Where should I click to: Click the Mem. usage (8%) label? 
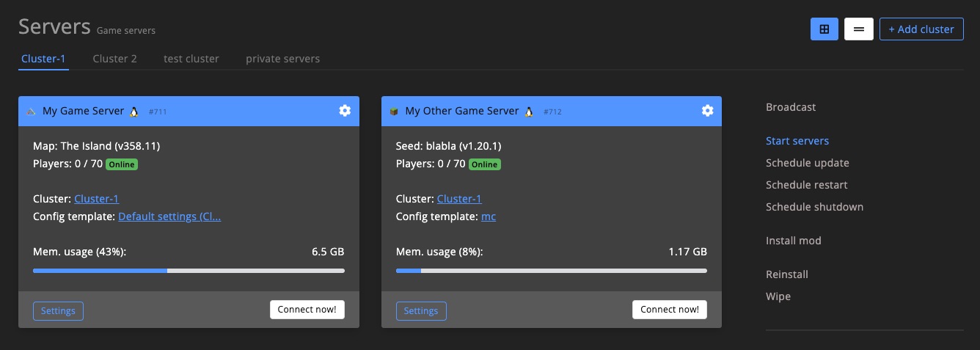pyautogui.click(x=439, y=252)
